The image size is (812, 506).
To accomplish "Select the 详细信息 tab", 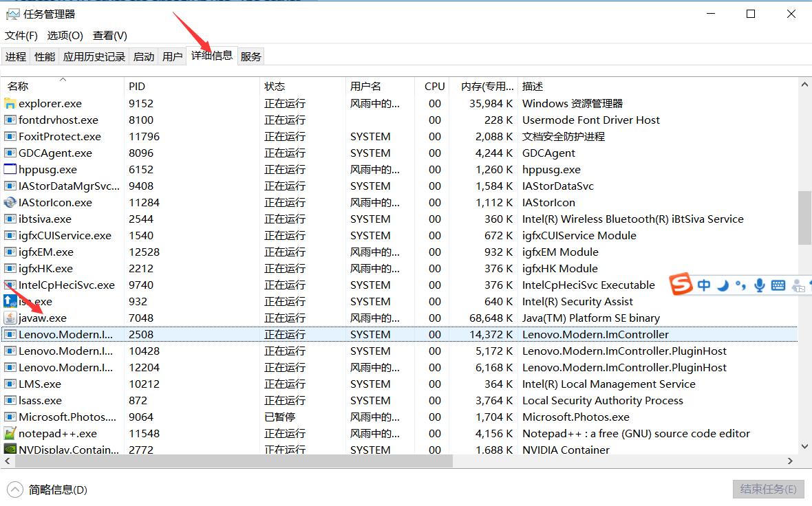I will (212, 56).
